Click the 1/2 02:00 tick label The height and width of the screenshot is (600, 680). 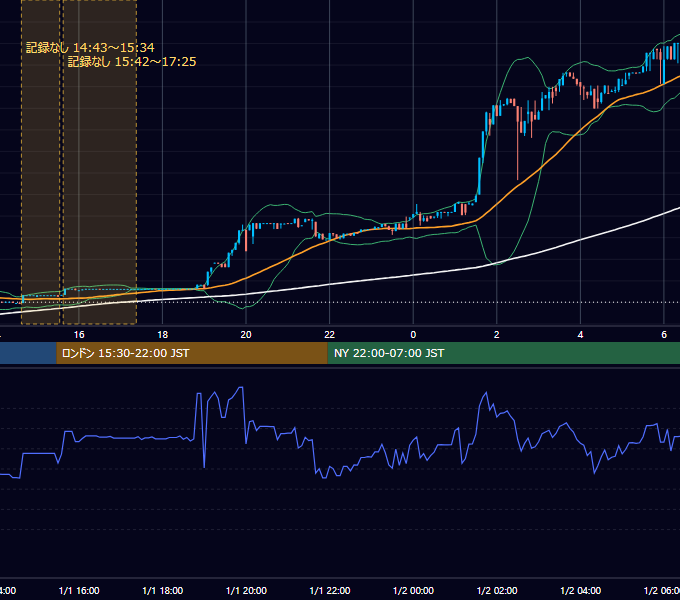pyautogui.click(x=497, y=591)
